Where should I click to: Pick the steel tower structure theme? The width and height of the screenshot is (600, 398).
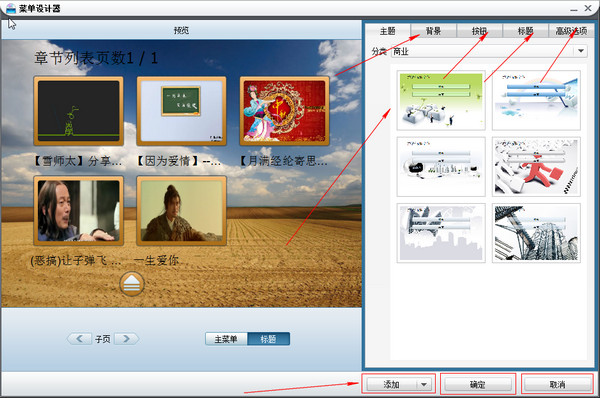click(536, 233)
